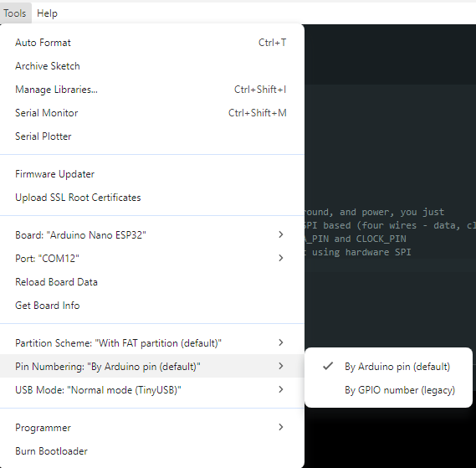
Task: Open the Help menu
Action: (47, 13)
